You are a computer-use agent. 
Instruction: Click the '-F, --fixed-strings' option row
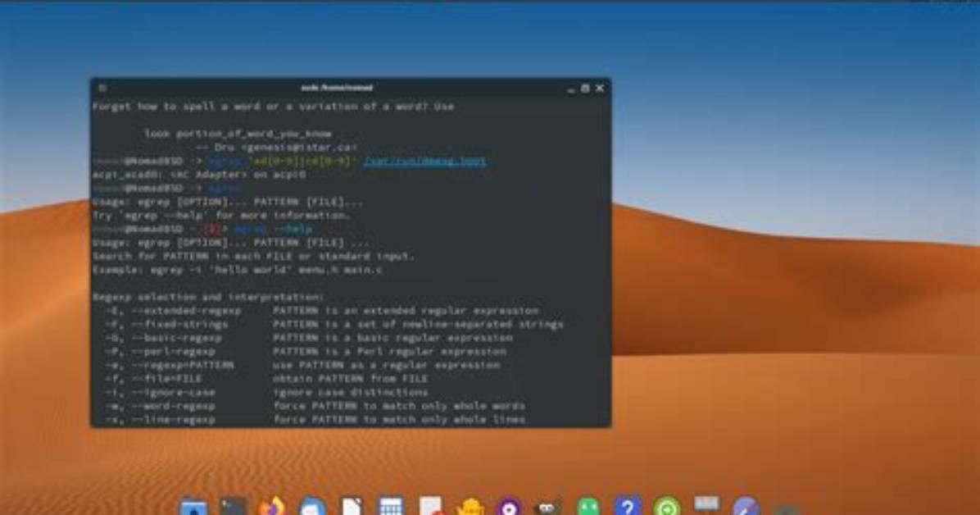(334, 324)
